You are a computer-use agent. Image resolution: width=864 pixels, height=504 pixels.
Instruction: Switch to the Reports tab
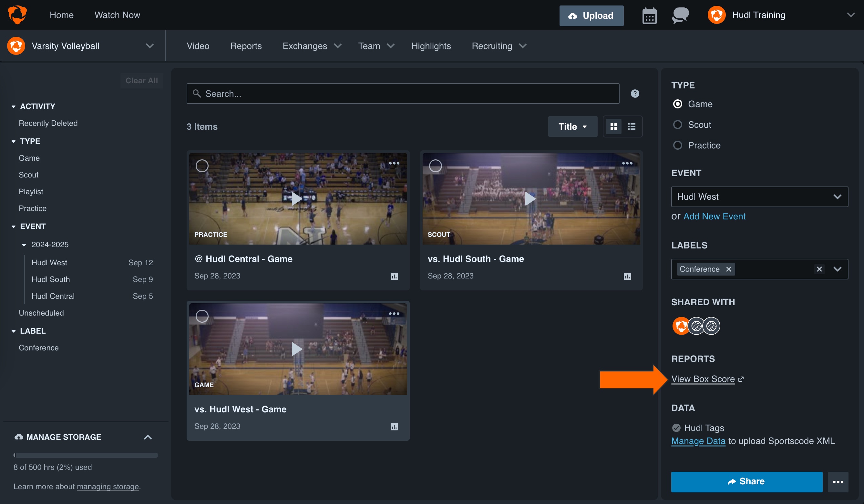tap(246, 45)
